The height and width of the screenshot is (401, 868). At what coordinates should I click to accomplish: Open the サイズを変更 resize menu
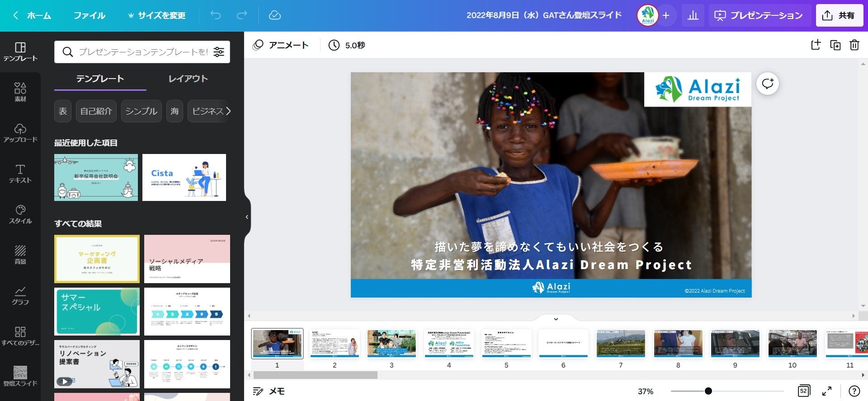tap(157, 15)
